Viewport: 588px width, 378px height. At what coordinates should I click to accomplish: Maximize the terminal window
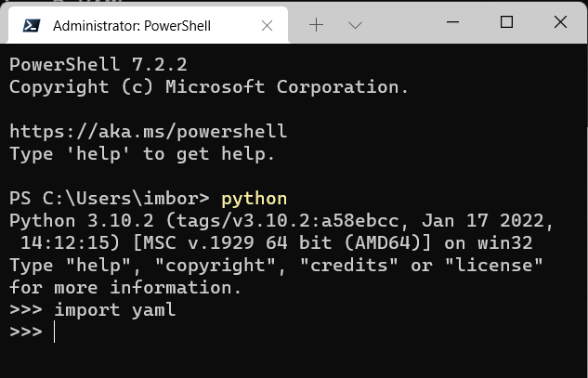[x=506, y=22]
